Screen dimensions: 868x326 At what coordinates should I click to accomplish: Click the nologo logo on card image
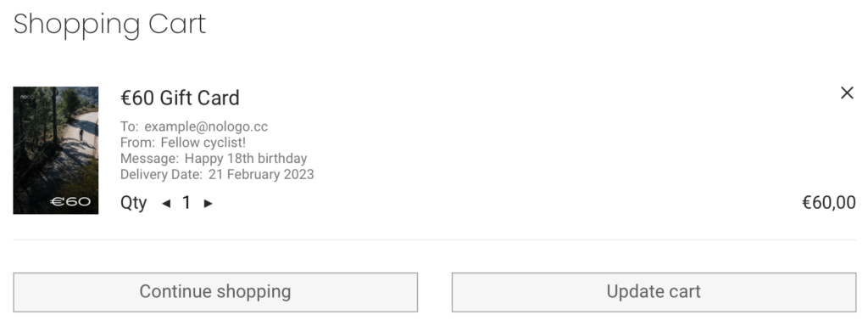(28, 97)
